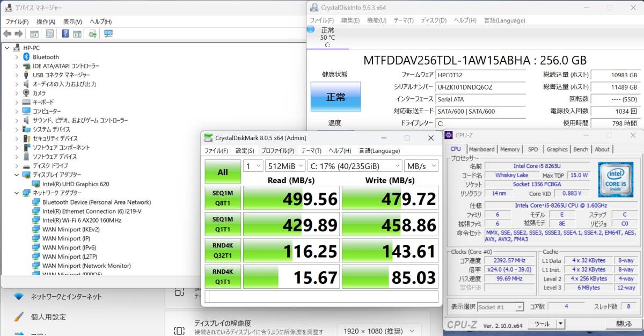Click the UHZKT01DNDQ6OZ serial number field

click(480, 87)
